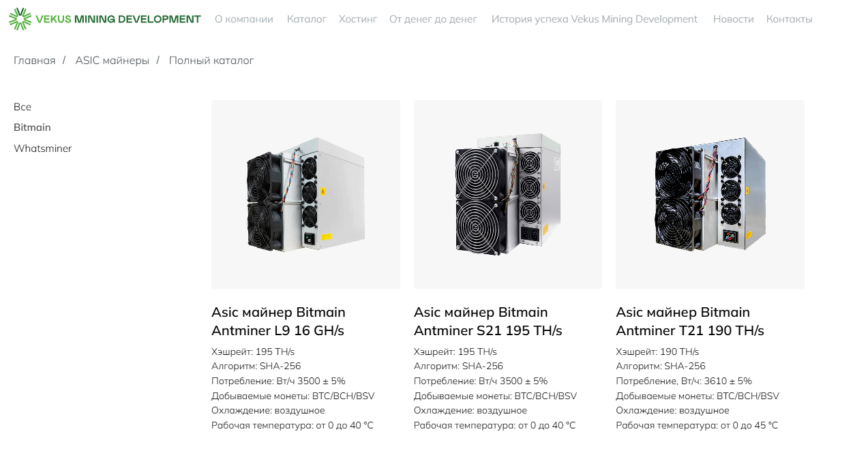This screenshot has width=868, height=468.
Task: Go to Новости page
Action: 733,19
